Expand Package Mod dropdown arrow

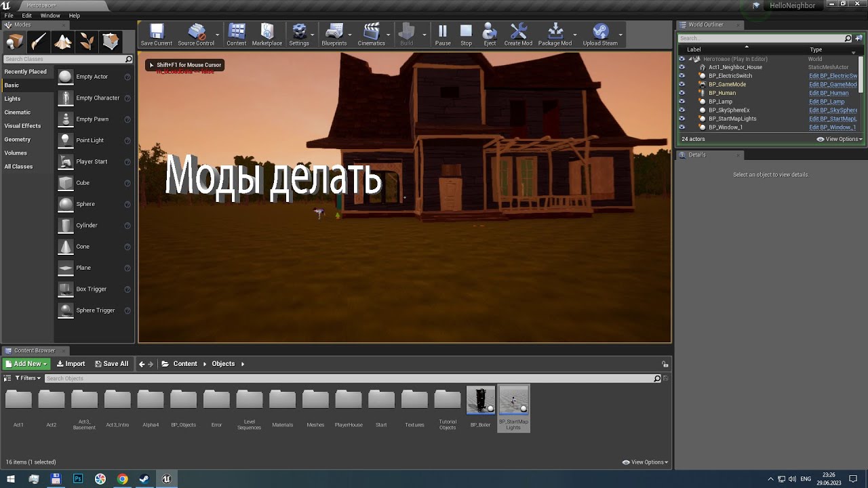point(575,34)
